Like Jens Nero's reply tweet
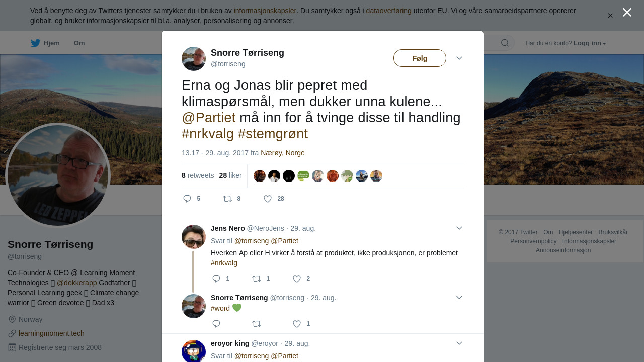 tap(297, 279)
